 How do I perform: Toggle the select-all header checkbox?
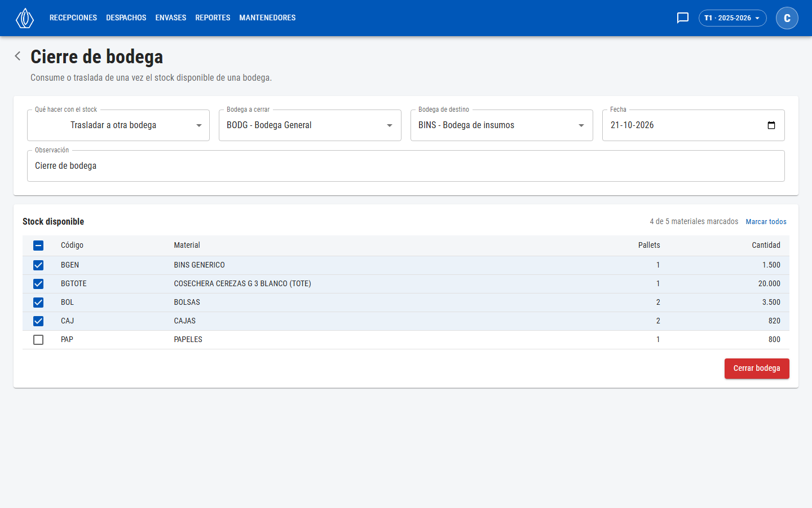tap(38, 246)
